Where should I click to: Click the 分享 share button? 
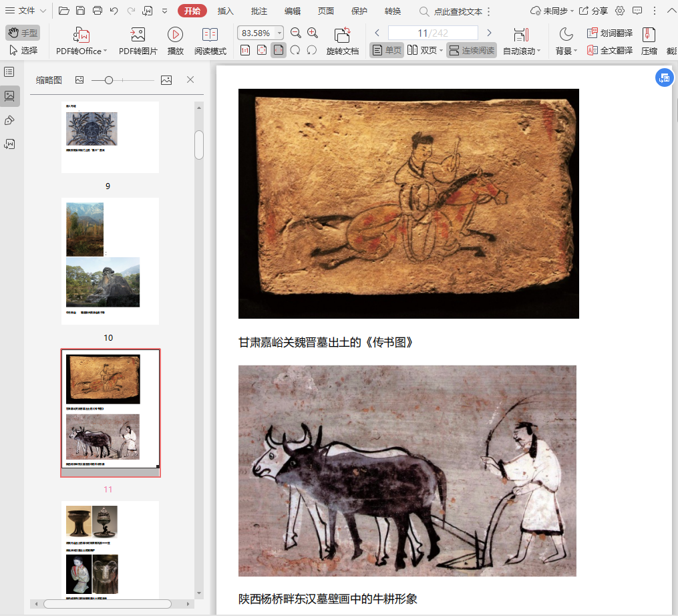(592, 11)
